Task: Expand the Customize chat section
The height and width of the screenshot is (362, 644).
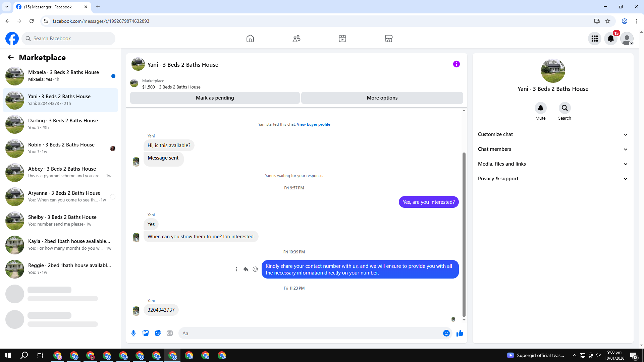Action: [552, 134]
